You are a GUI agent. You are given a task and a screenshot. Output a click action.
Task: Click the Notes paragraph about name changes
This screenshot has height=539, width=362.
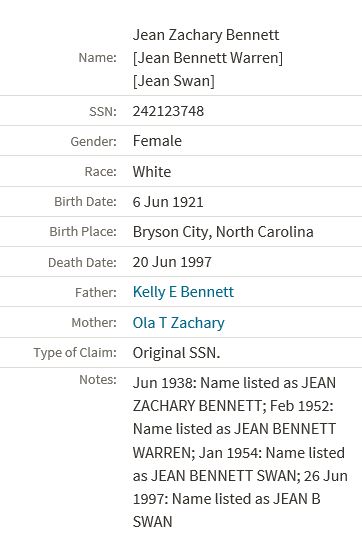240,452
